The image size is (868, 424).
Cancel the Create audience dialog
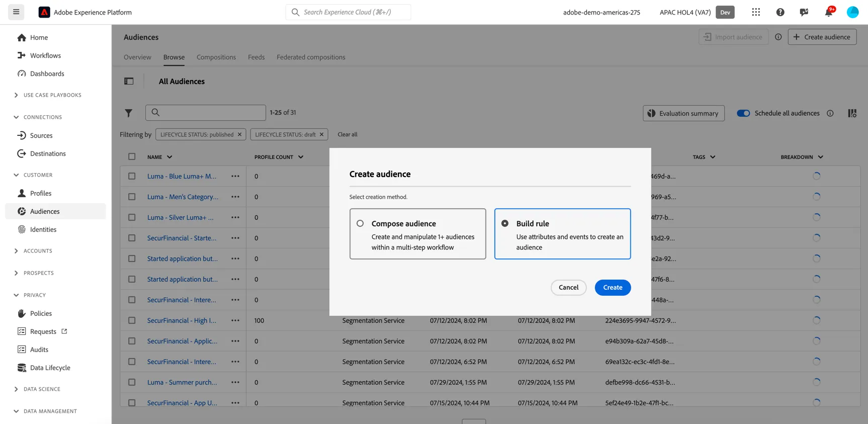click(x=568, y=287)
